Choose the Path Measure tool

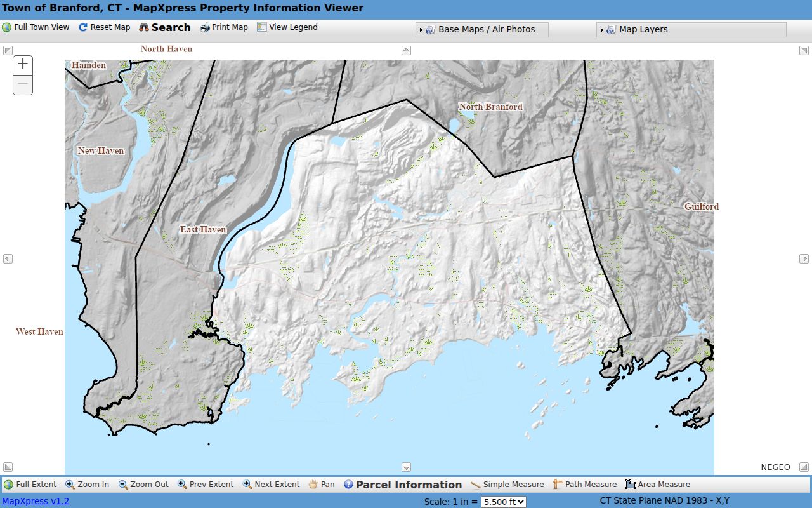pyautogui.click(x=585, y=485)
